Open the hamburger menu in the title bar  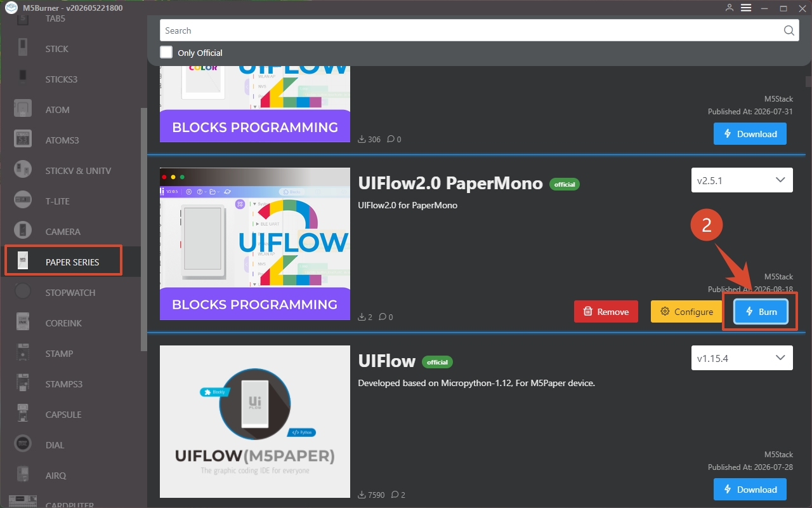(x=746, y=8)
